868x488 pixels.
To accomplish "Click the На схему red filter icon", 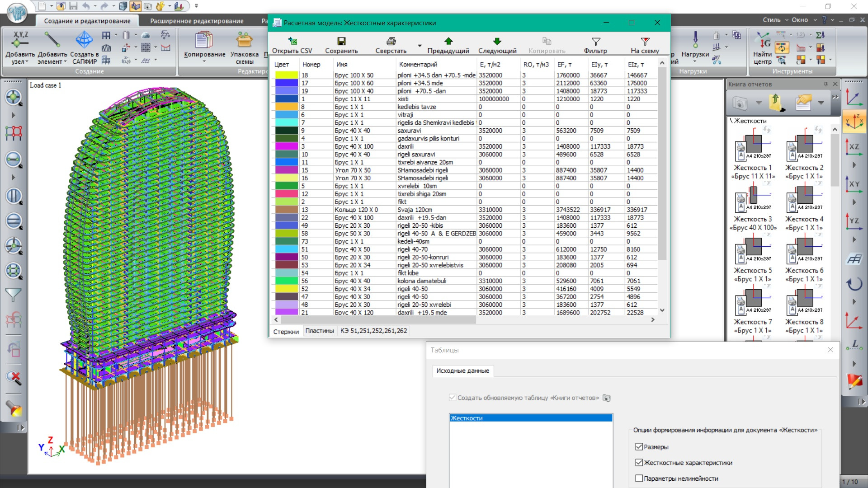I will point(645,42).
